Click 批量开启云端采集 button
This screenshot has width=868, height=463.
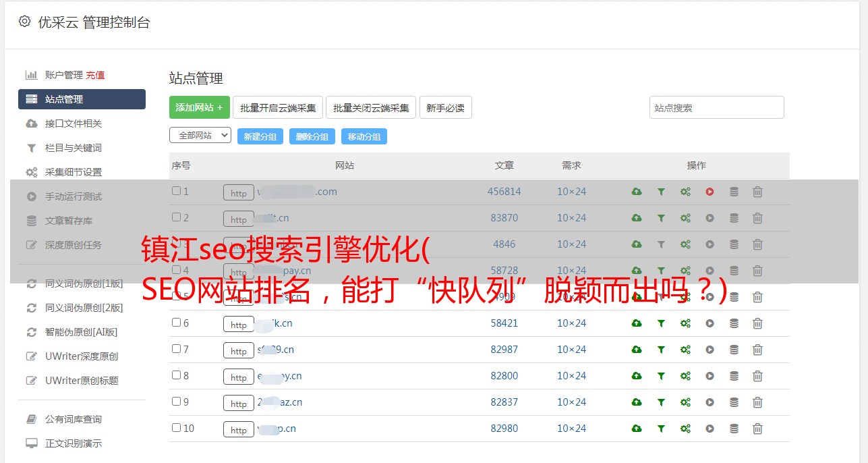pos(278,107)
